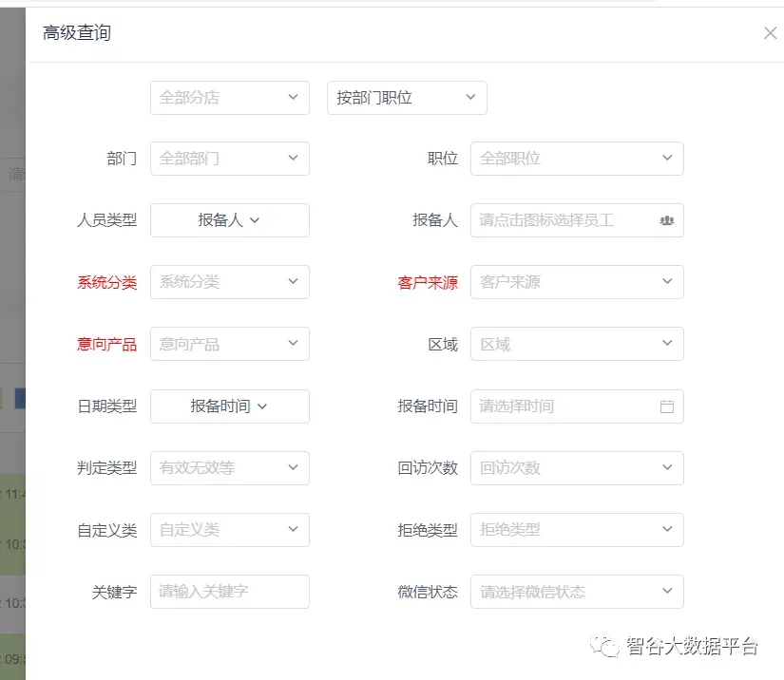Viewport: 784px width, 680px height.
Task: Expand the 按部门职位 dropdown
Action: pos(407,98)
